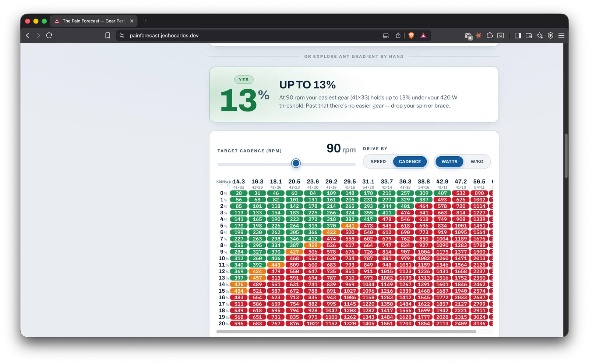This screenshot has width=589, height=364.
Task: Open the Brave Wallet icon
Action: coord(529,36)
